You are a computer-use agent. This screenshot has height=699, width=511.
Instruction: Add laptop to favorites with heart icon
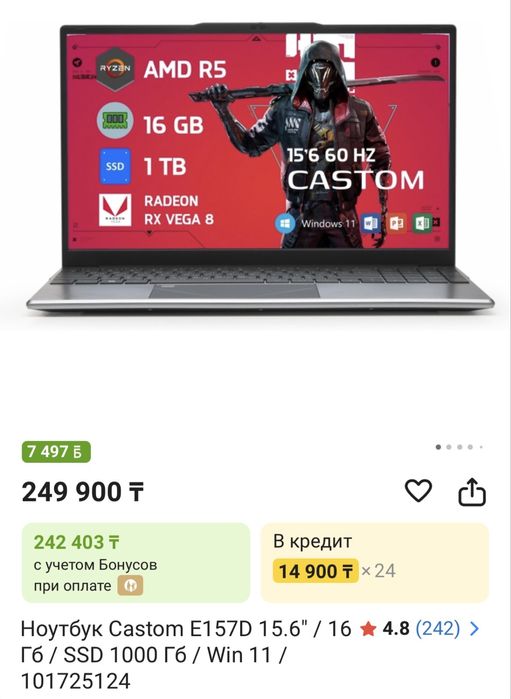point(418,491)
